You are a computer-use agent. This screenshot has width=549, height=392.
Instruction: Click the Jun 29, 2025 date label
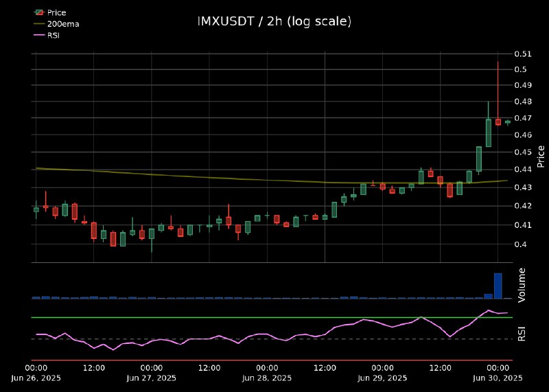tap(382, 378)
